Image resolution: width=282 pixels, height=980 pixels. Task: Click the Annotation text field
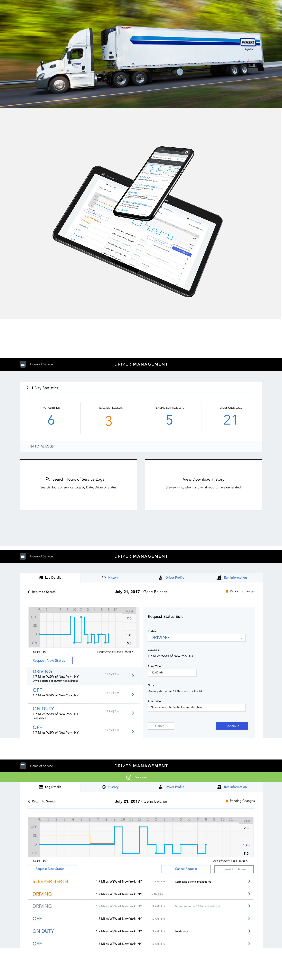(x=196, y=708)
